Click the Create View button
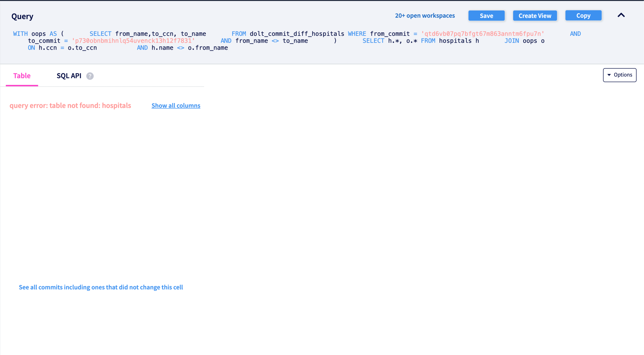 (x=535, y=15)
